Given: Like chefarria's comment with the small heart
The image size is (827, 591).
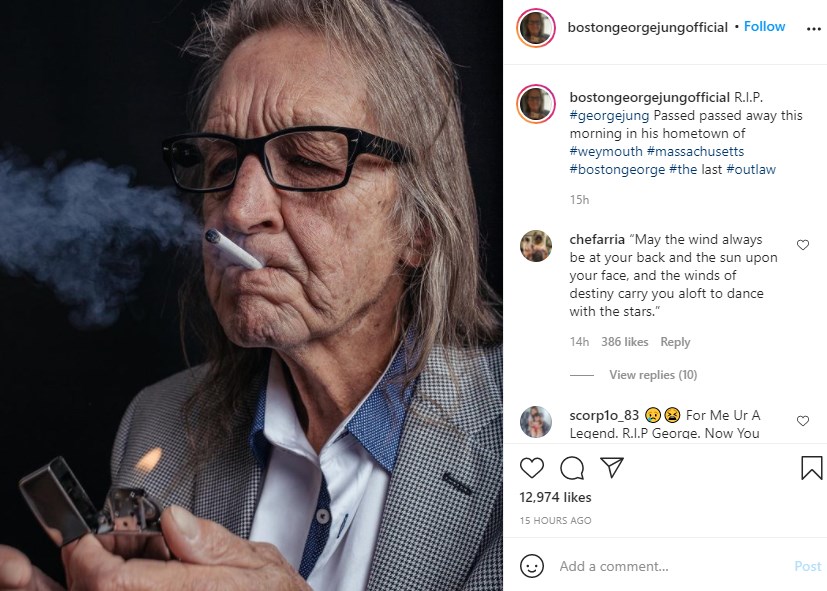Looking at the screenshot, I should [802, 245].
